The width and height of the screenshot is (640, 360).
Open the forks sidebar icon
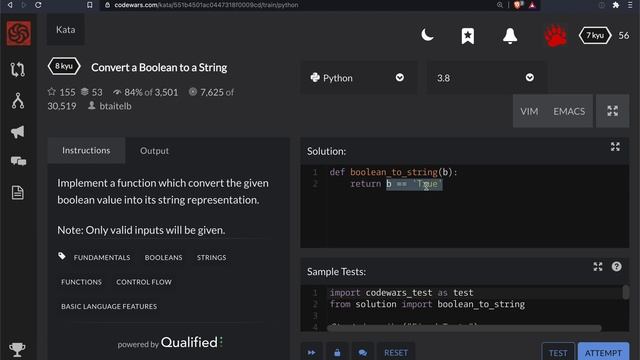pyautogui.click(x=18, y=100)
